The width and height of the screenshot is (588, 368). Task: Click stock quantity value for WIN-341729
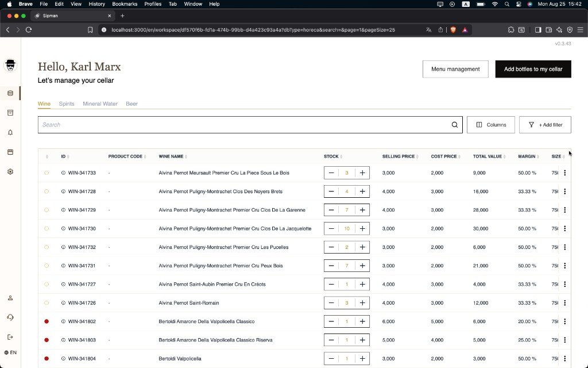[346, 210]
